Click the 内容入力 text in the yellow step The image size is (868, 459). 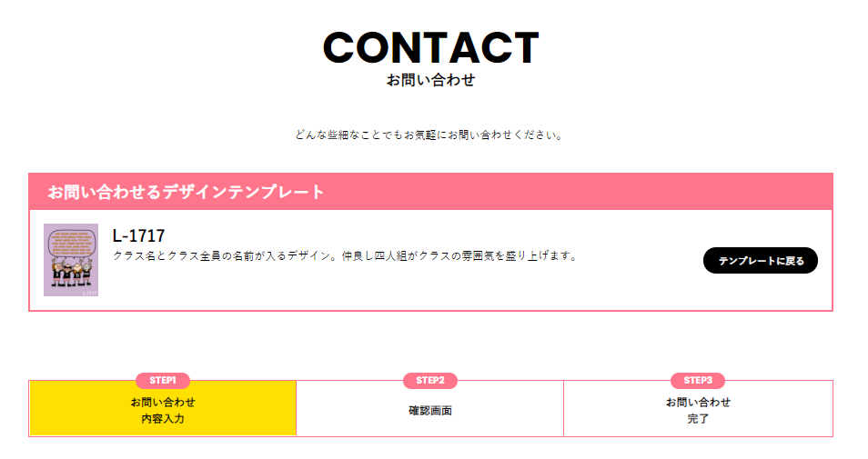tap(163, 419)
